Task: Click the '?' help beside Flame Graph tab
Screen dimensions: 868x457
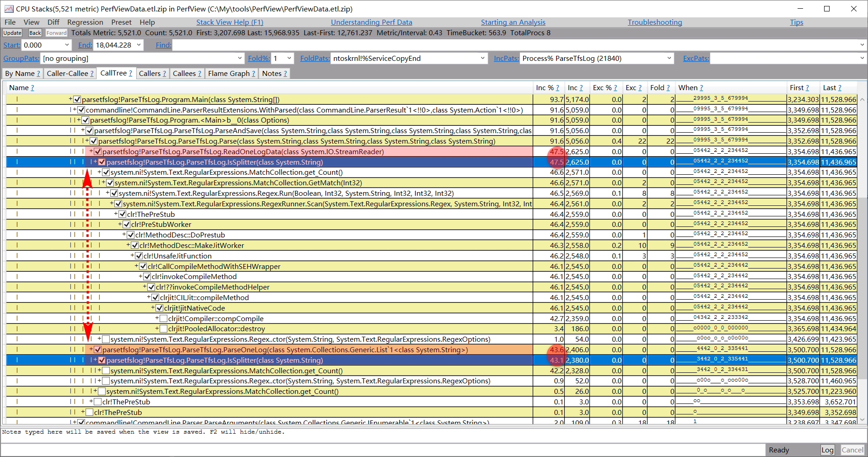Action: 253,74
